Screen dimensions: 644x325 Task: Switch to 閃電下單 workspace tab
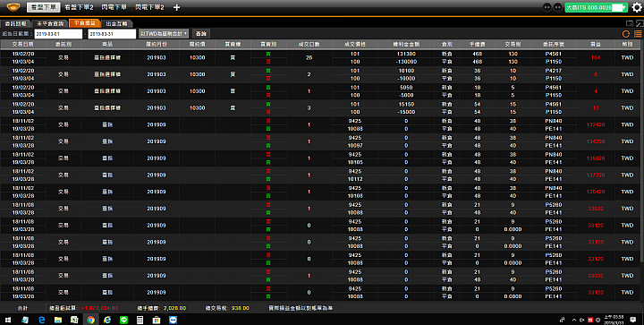click(x=114, y=7)
